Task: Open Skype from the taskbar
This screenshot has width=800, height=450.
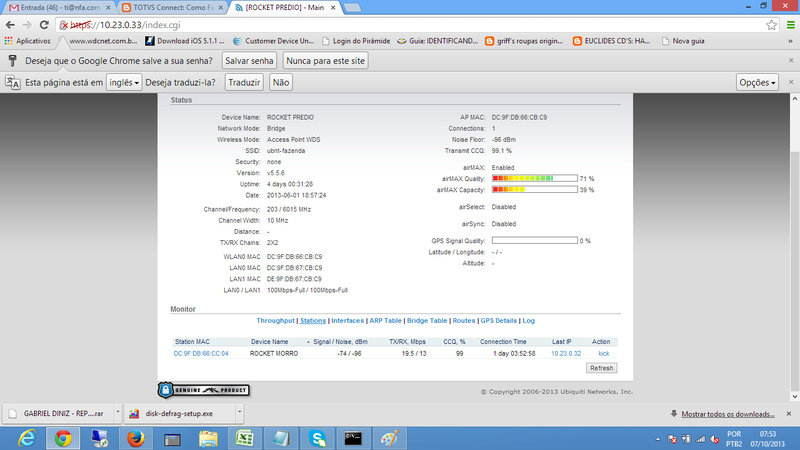Action: pos(317,438)
